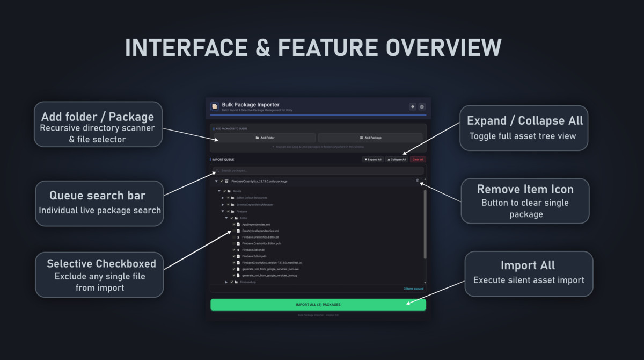Click the scroll-up arrow of the queue list
The height and width of the screenshot is (360, 644).
(425, 179)
